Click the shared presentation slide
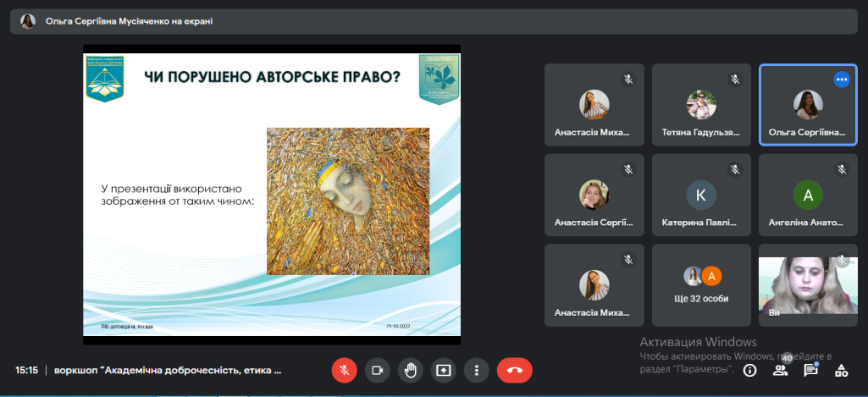The height and width of the screenshot is (397, 868). (x=271, y=195)
